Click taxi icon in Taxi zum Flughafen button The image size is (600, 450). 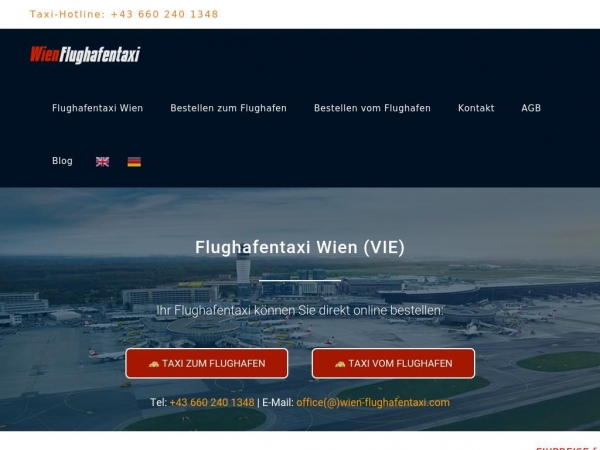[154, 364]
